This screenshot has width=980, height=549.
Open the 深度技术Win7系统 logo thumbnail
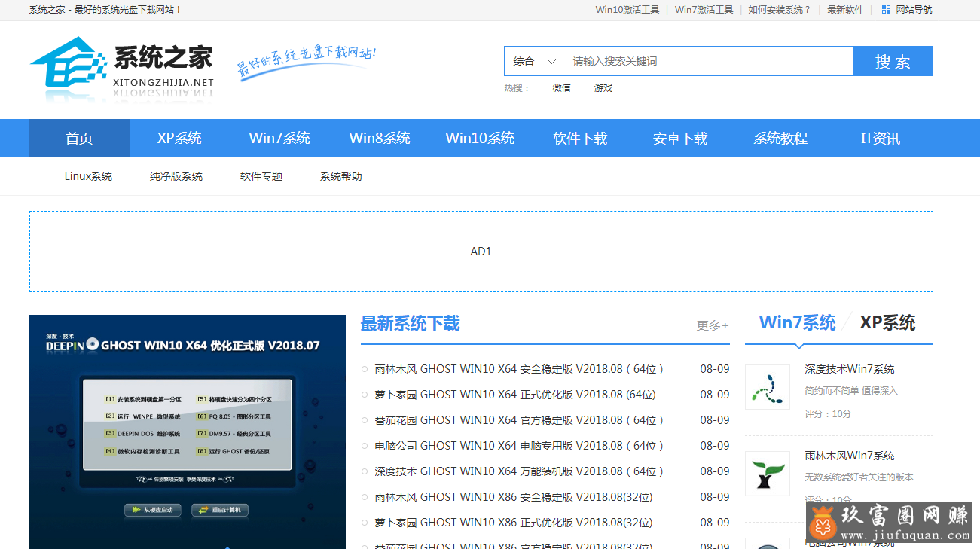pos(767,387)
